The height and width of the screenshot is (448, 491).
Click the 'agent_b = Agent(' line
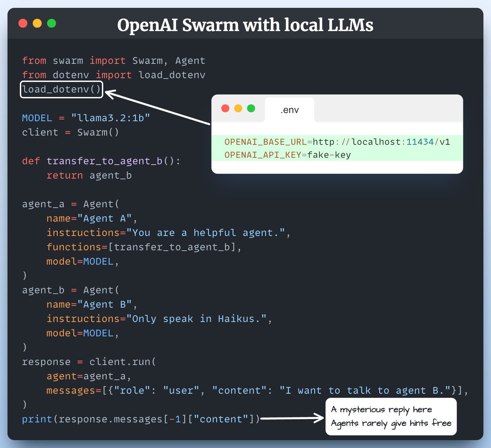70,290
